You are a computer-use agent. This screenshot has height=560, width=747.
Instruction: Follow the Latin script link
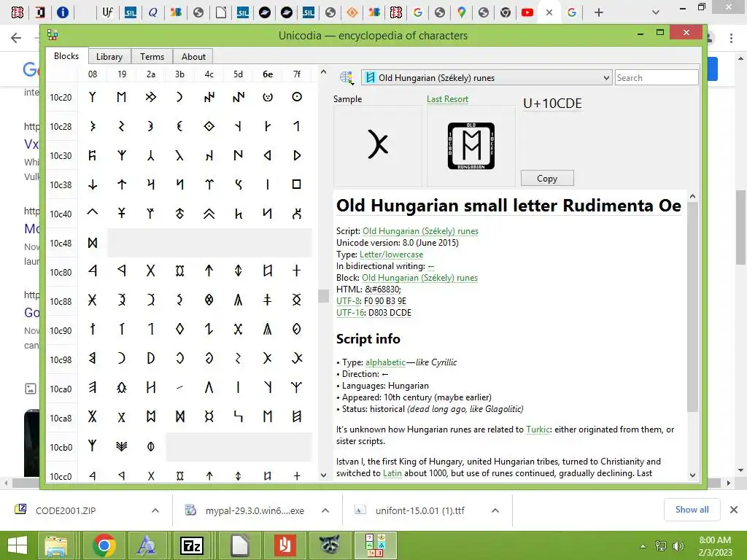392,473
